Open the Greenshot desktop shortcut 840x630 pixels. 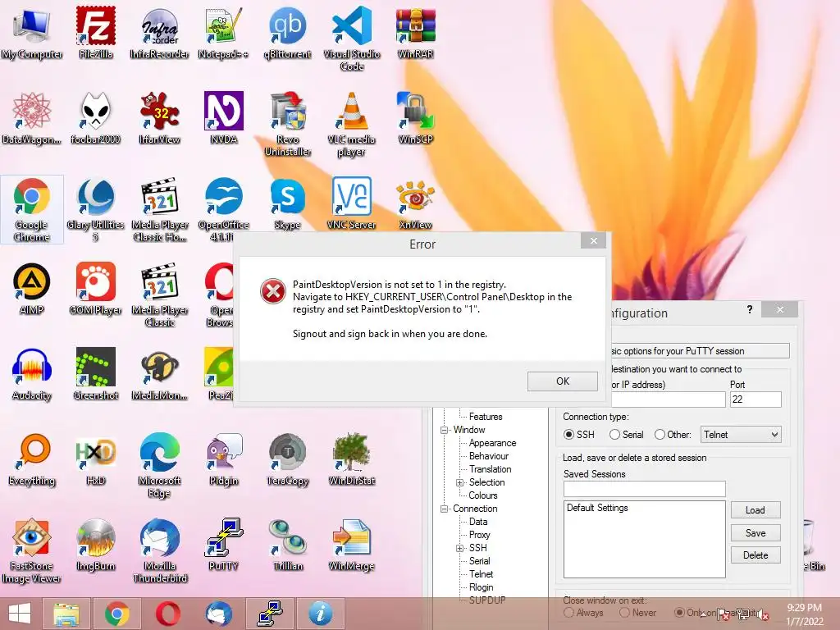point(95,374)
